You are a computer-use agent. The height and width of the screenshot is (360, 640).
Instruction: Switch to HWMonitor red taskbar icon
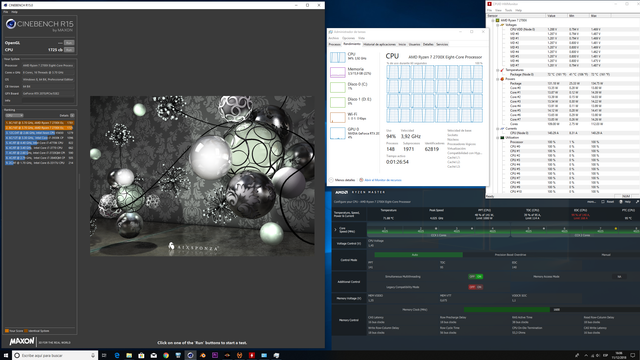pyautogui.click(x=252, y=356)
